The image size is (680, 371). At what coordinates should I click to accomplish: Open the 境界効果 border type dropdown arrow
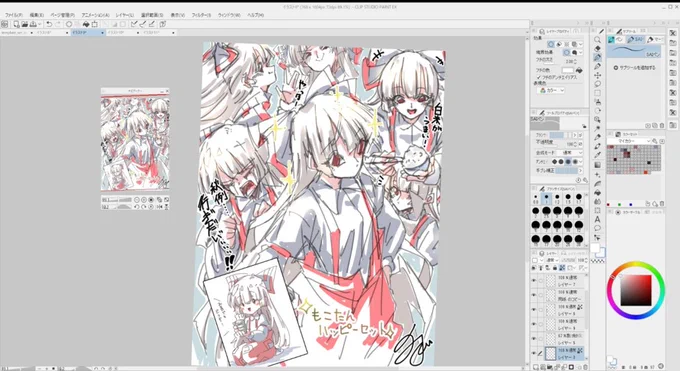581,53
